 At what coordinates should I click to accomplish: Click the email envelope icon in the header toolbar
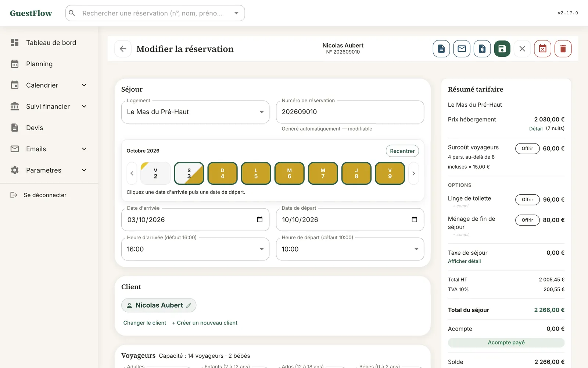click(462, 49)
